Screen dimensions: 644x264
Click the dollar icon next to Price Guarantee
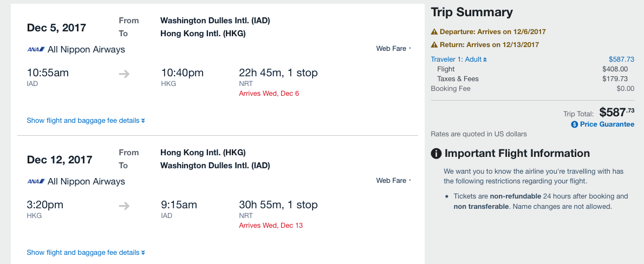[x=575, y=124]
